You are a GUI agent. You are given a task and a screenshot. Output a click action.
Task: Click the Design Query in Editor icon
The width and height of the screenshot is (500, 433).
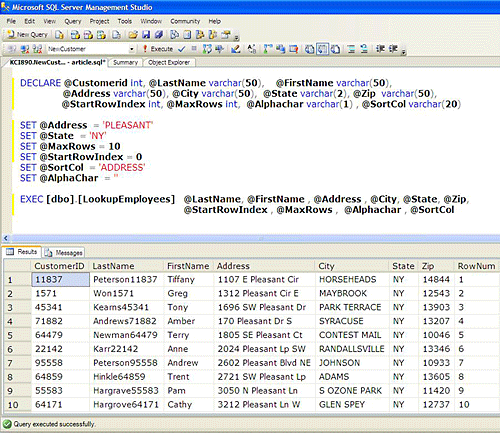pyautogui.click(x=236, y=49)
